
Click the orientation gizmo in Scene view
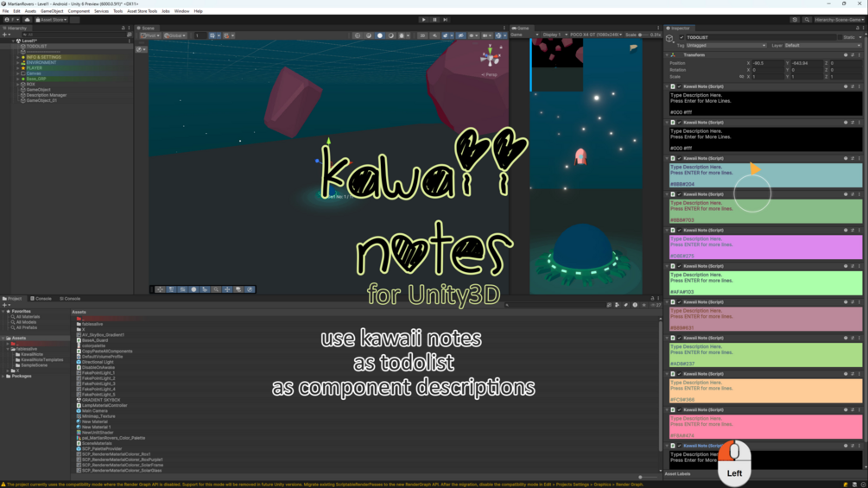click(490, 57)
